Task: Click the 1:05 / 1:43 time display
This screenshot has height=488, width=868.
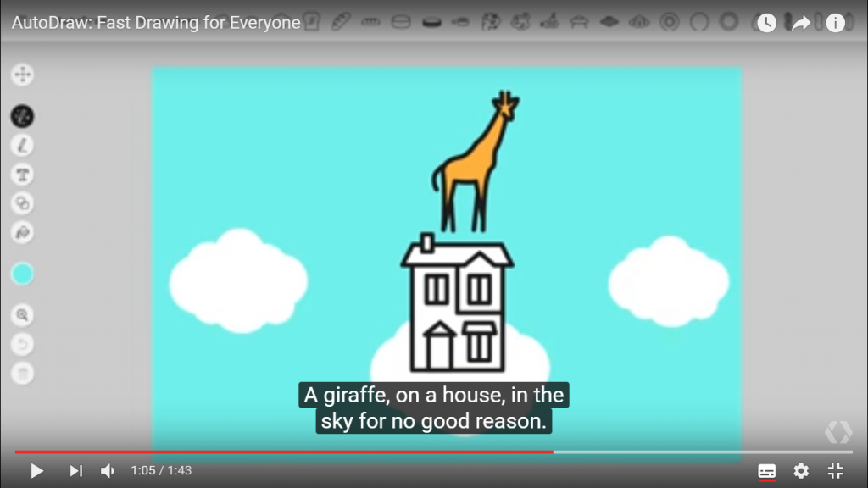Action: coord(161,471)
